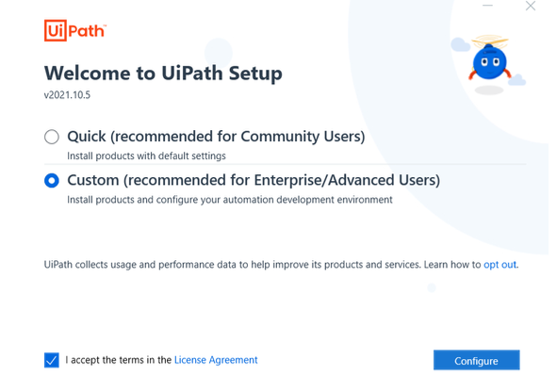Close the UiPath Setup window
The image size is (557, 392).
pyautogui.click(x=531, y=6)
